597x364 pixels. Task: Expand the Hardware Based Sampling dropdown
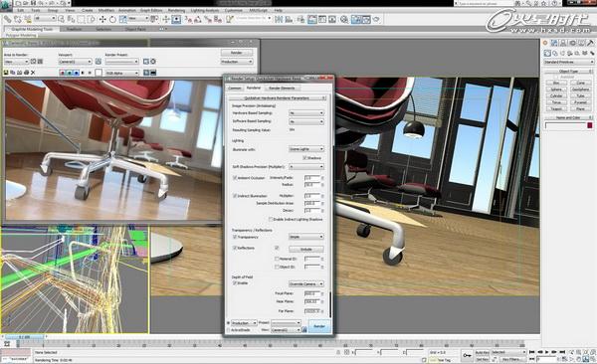click(x=306, y=113)
